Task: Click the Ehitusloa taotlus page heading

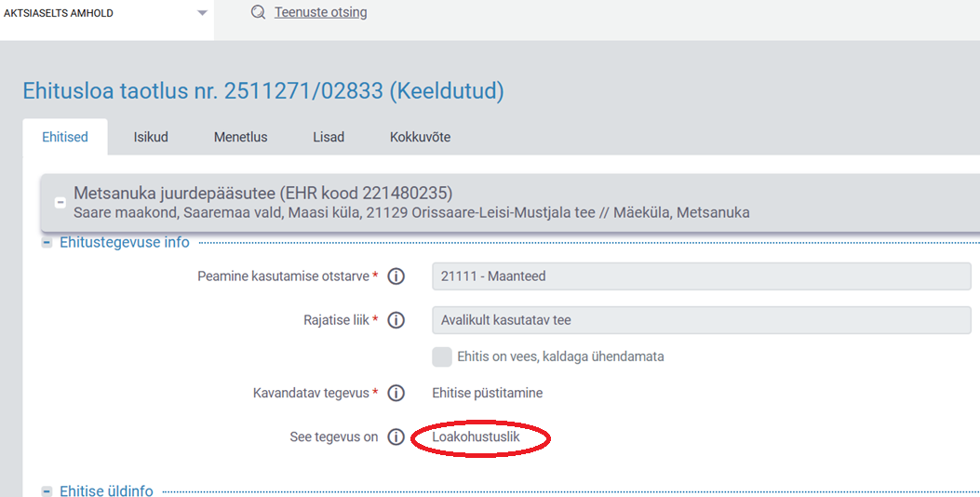Action: [x=262, y=91]
